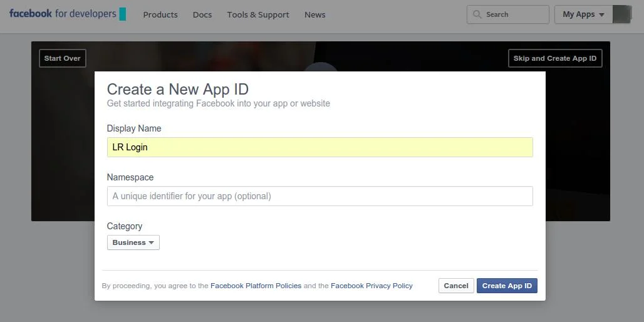Click the 'Category' label
The height and width of the screenshot is (322, 644).
point(125,226)
